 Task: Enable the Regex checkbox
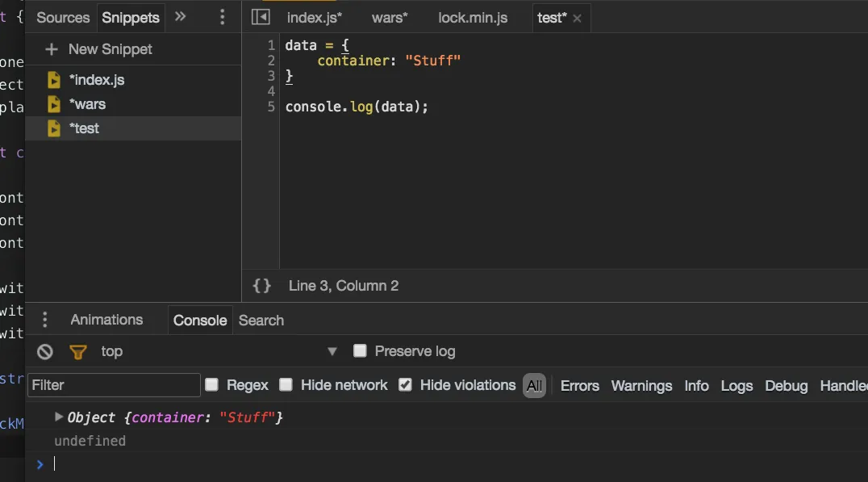click(x=211, y=384)
